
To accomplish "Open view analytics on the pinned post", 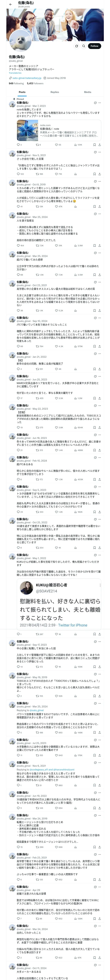I will [77, 145].
